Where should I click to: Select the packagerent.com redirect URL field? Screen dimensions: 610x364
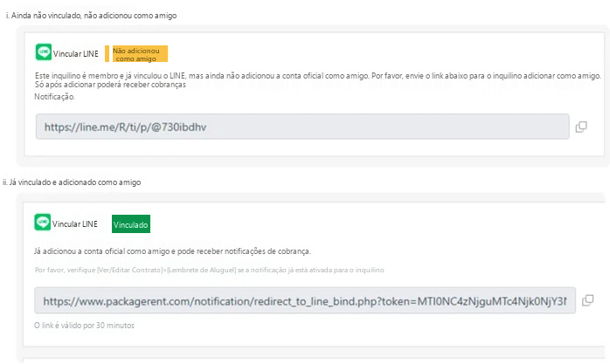(305, 300)
